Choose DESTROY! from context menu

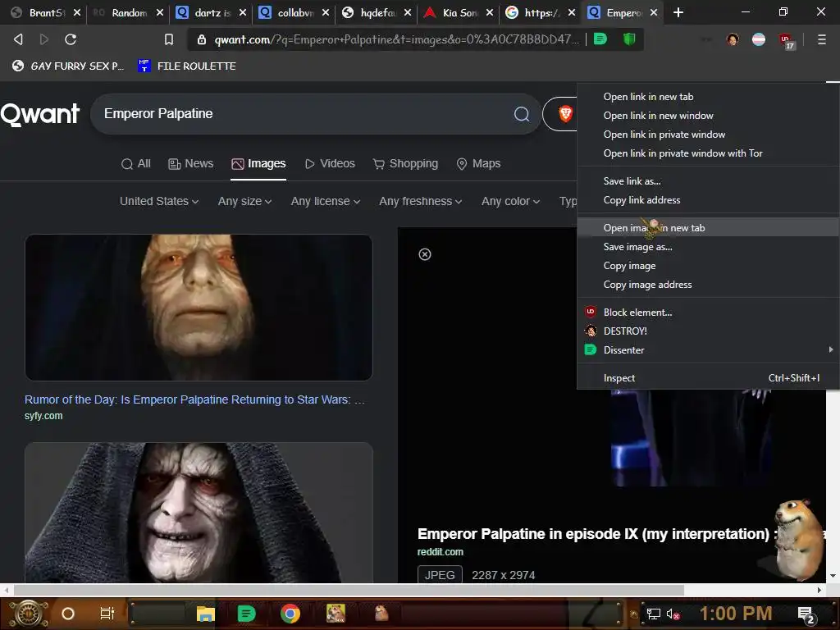point(708,331)
